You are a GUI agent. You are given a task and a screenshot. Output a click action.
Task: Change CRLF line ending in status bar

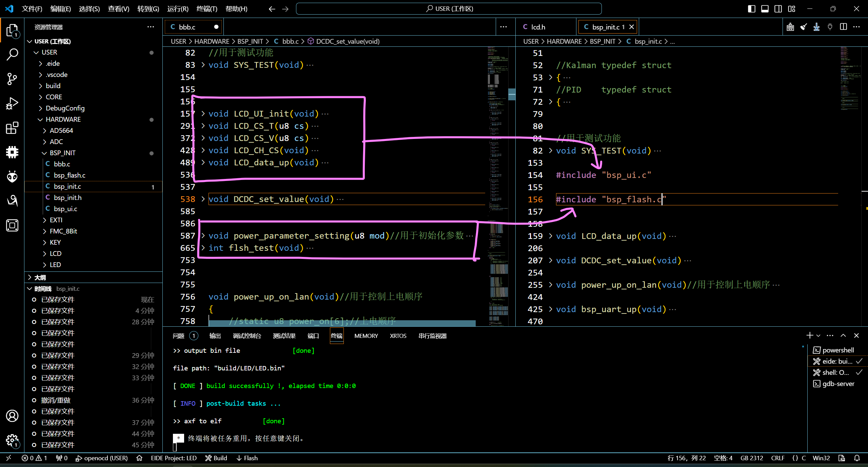click(778, 458)
